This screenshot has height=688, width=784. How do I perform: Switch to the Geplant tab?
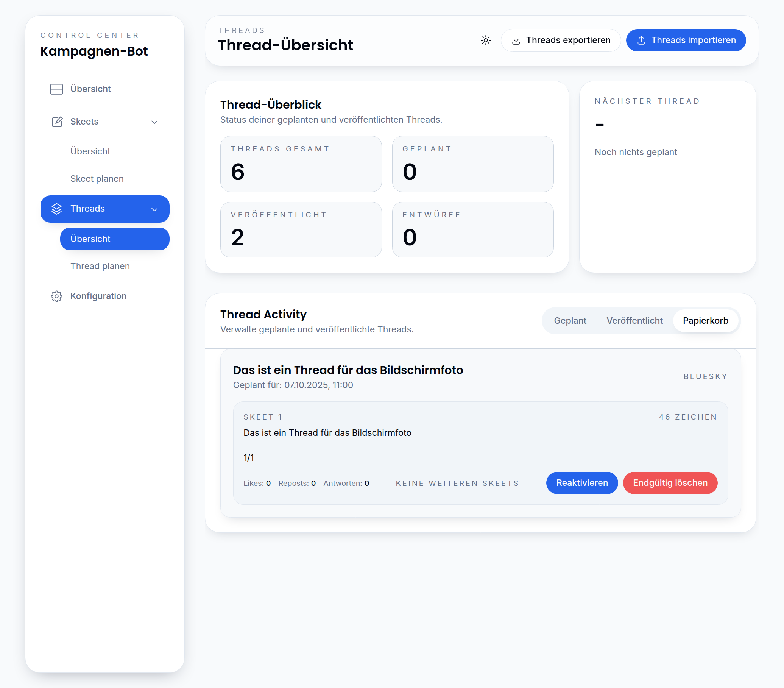tap(570, 321)
